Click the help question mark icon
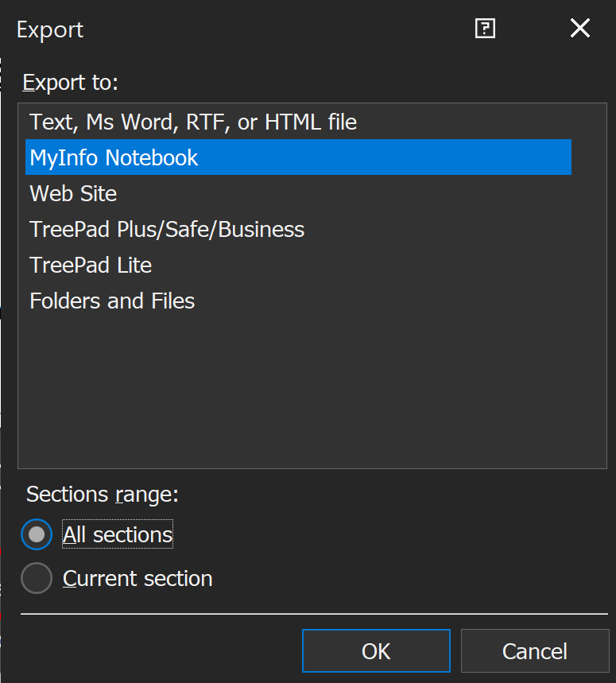This screenshot has height=683, width=616. [485, 29]
